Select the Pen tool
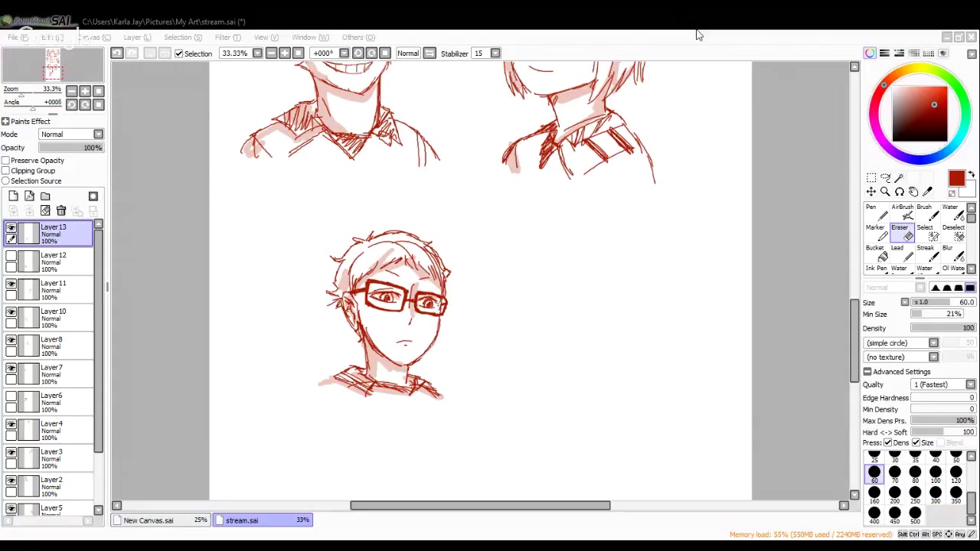This screenshot has height=551, width=980. click(x=875, y=212)
